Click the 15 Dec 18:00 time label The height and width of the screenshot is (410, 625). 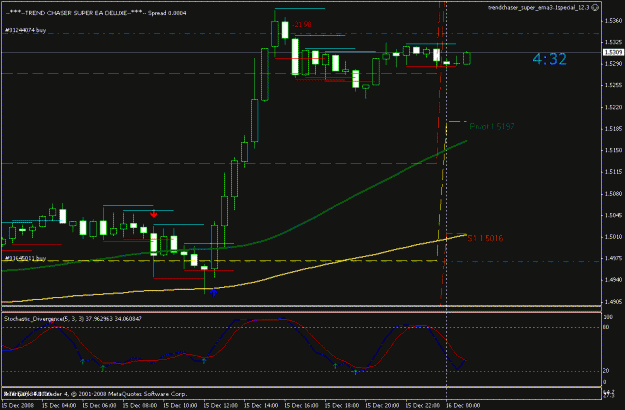342,406
